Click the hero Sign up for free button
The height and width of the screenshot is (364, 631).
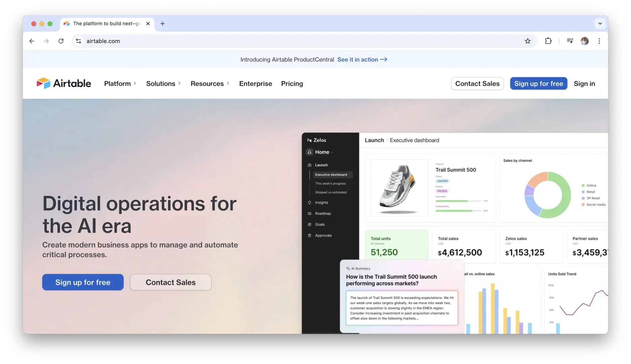tap(83, 282)
